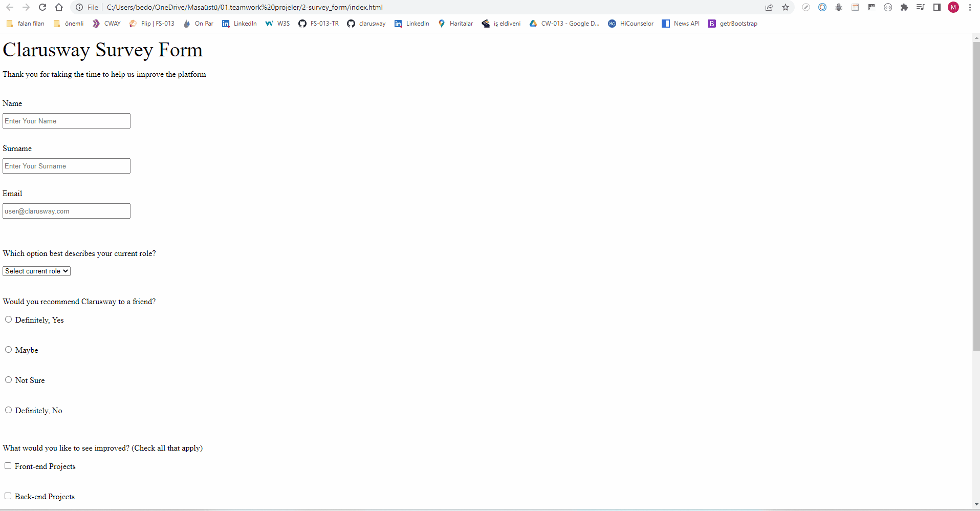Open the share page icon in address bar
Image resolution: width=980 pixels, height=511 pixels.
769,7
